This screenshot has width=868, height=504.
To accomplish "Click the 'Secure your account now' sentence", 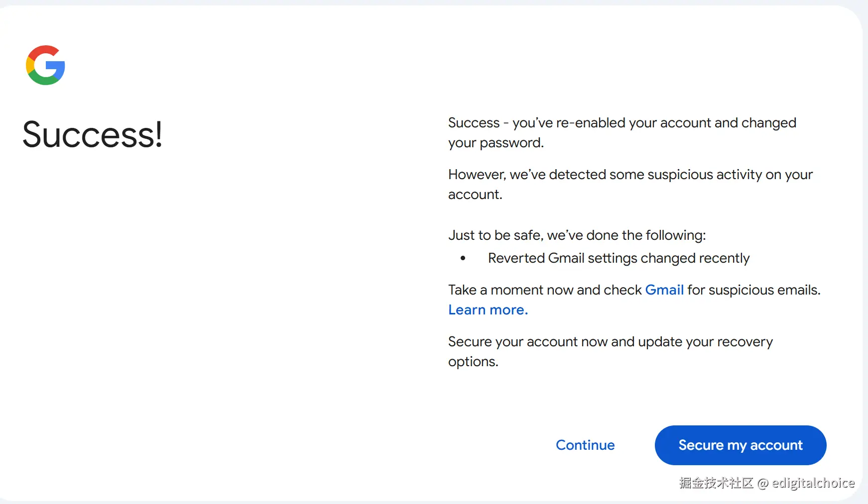I will click(x=610, y=342).
